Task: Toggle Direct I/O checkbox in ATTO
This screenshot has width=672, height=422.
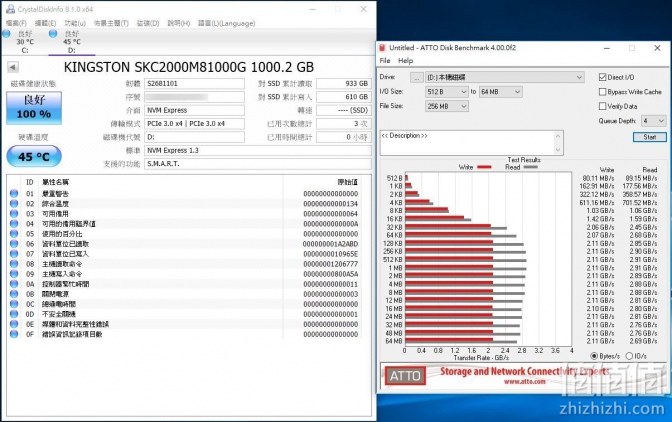Action: (x=602, y=77)
